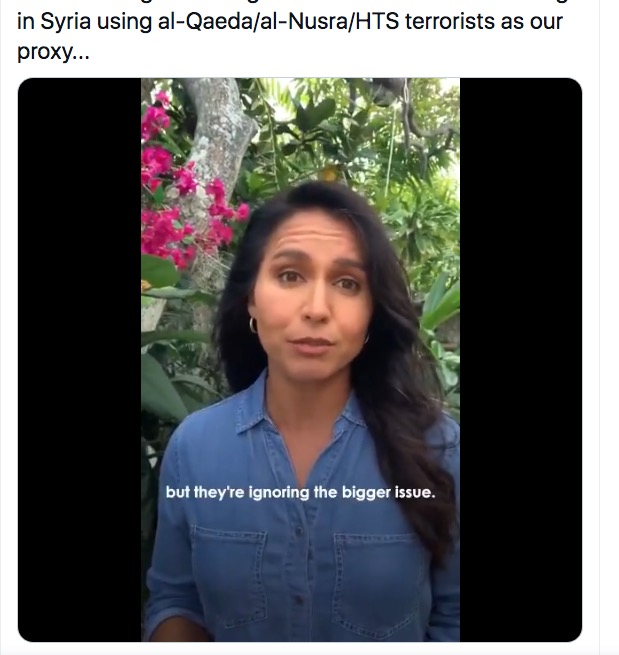Screen dimensions: 619x655
Task: Click the black letterbox bar left of the video
Action: 79,360
